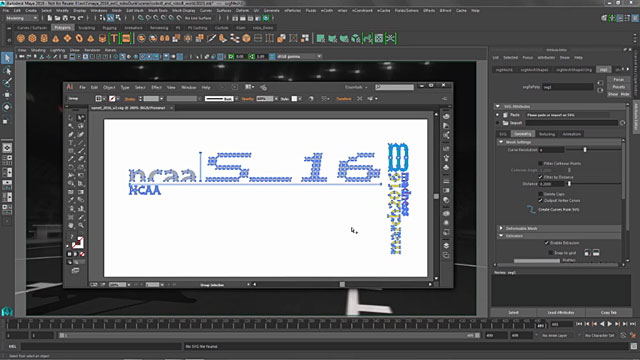Uncheck Enable Extrusion

pos(547,243)
